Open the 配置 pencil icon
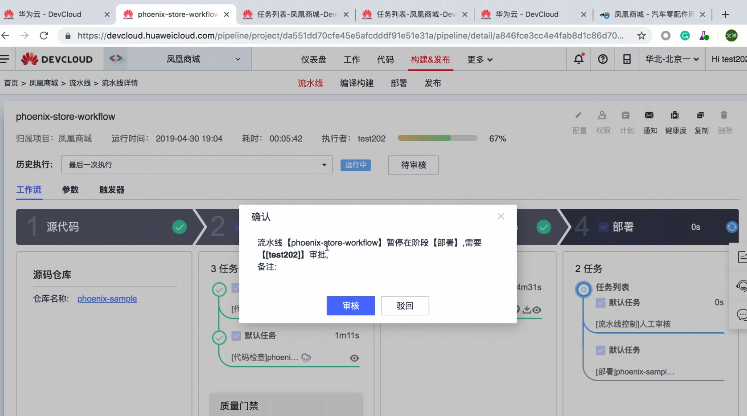Viewport: 747px width, 416px height. pyautogui.click(x=578, y=115)
